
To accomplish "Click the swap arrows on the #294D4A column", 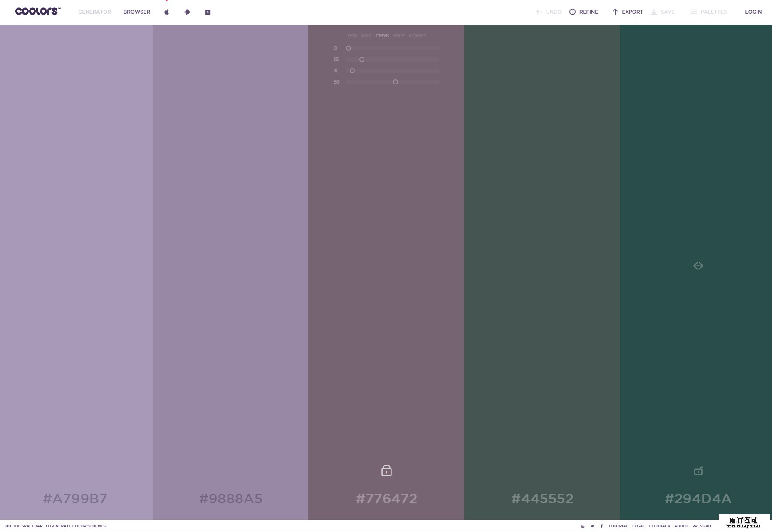I will point(698,266).
